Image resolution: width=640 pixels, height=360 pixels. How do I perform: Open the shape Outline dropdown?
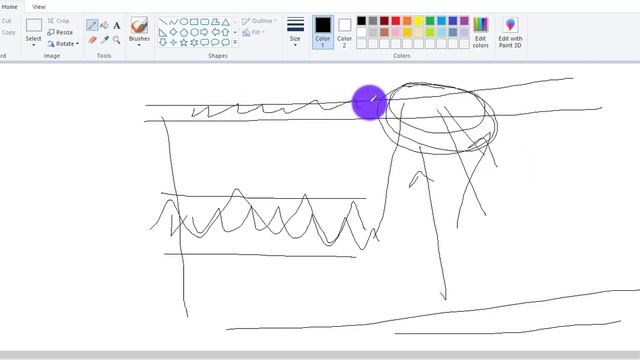[259, 21]
